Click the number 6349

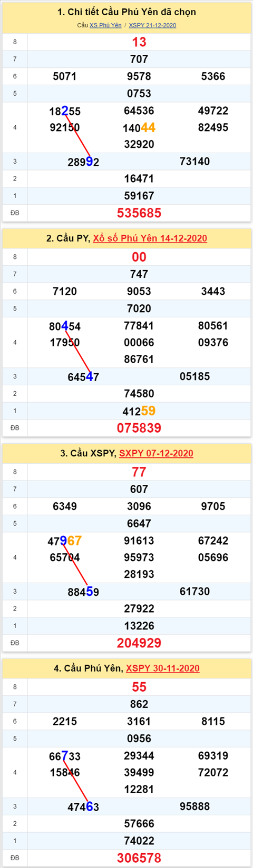(x=65, y=506)
